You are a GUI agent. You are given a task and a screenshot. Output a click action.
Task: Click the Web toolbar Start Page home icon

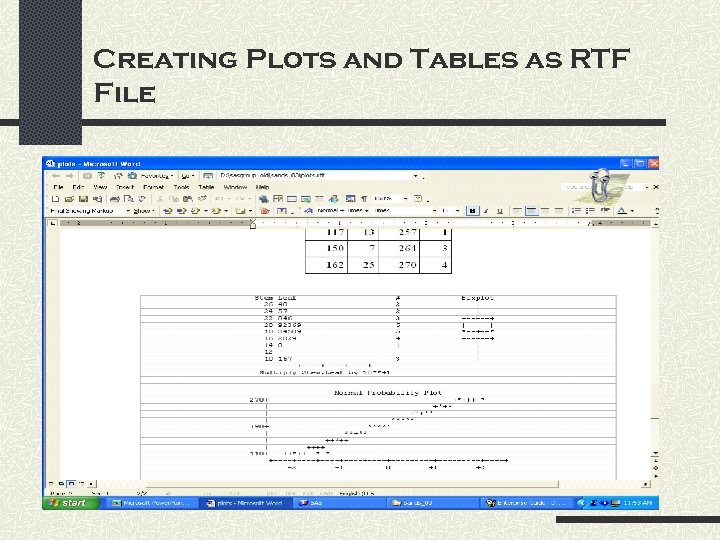click(x=118, y=176)
